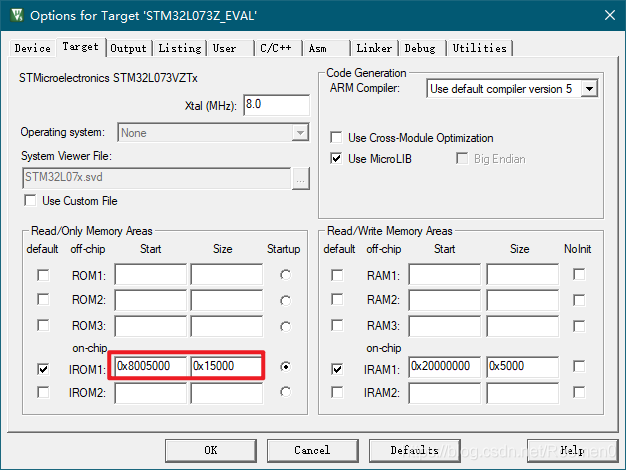Image resolution: width=626 pixels, height=470 pixels.
Task: Open the Listing tab
Action: click(x=180, y=48)
